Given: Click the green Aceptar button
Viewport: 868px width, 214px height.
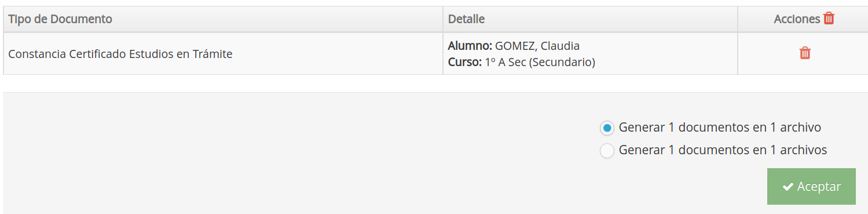Looking at the screenshot, I should 811,186.
